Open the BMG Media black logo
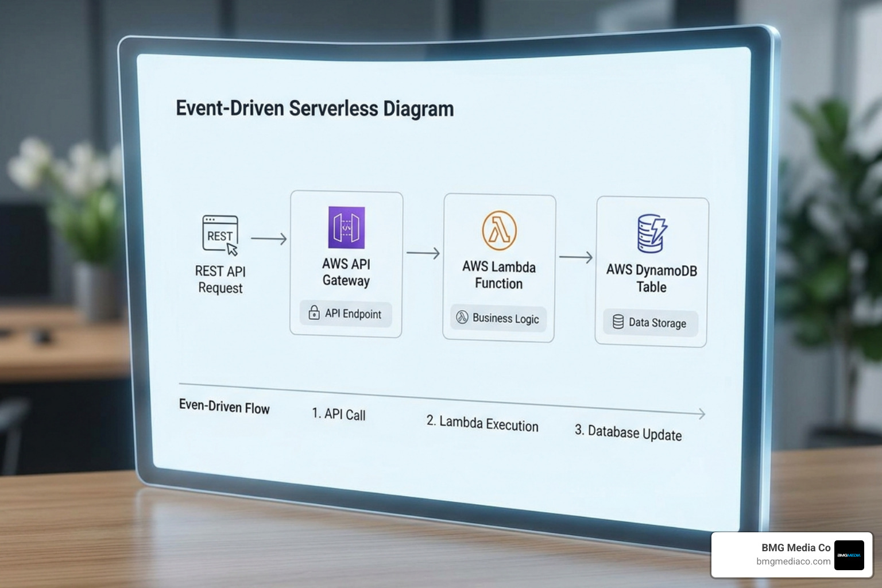 (x=849, y=555)
